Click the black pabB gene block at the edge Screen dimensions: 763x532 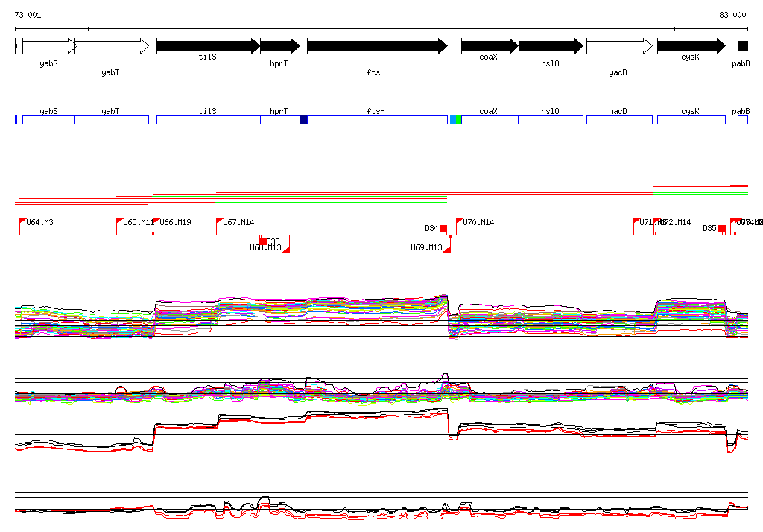coord(743,46)
